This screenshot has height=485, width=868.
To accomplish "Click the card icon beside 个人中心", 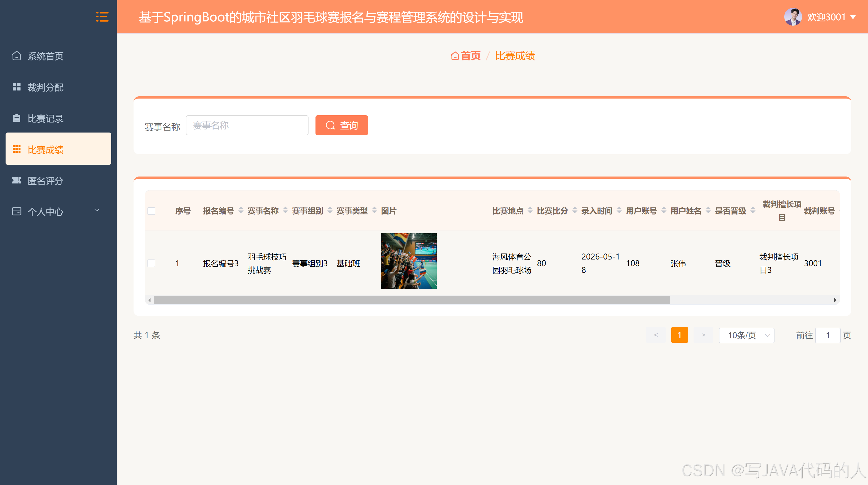I will 16,212.
